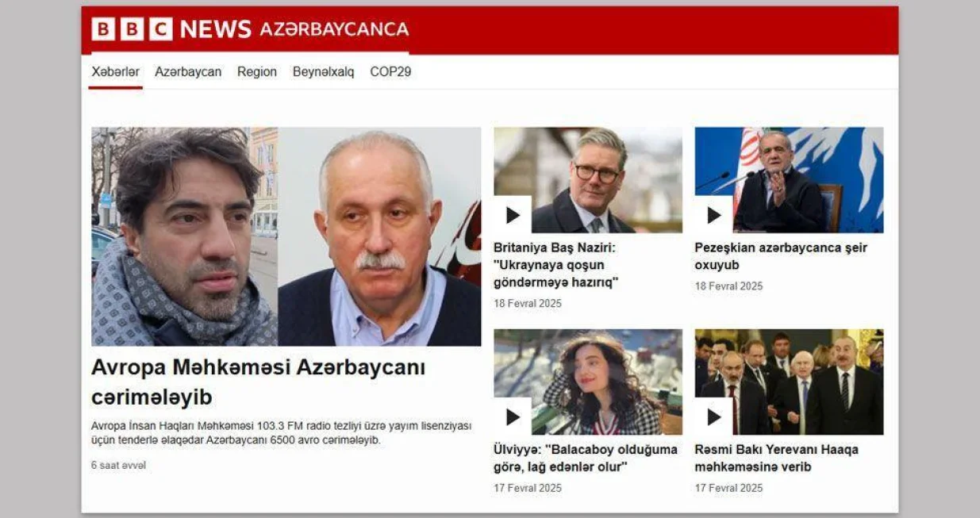Play the Britaniya Baş Naziri video
The image size is (980, 518).
513,215
